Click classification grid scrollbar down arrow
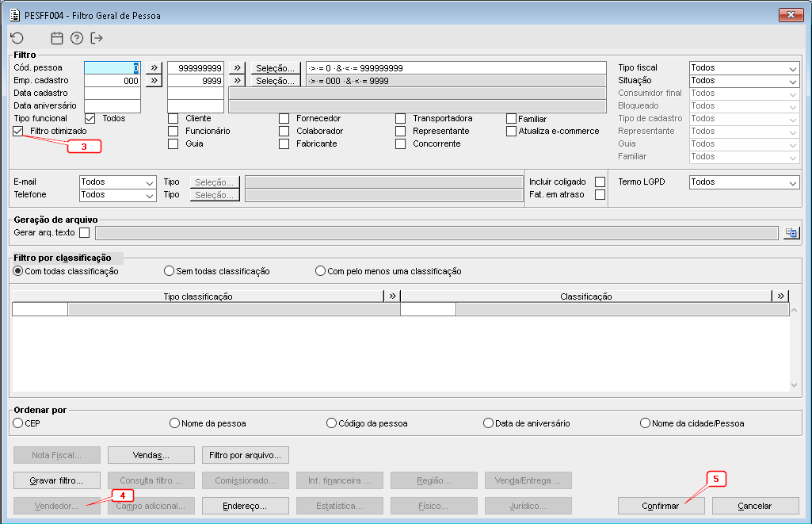This screenshot has width=812, height=524. [795, 385]
